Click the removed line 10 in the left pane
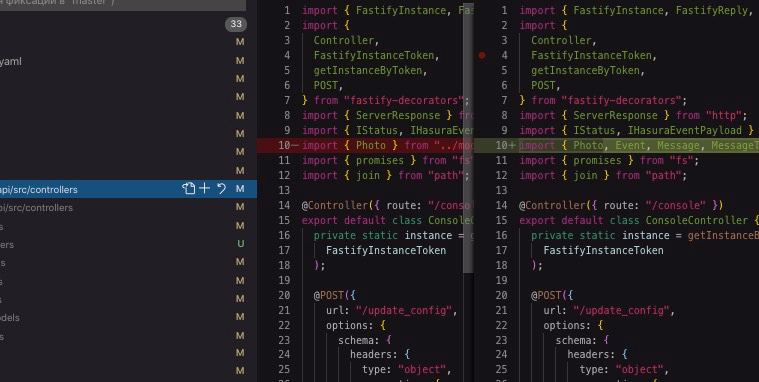Viewport: 759px width, 382px height. [x=364, y=145]
